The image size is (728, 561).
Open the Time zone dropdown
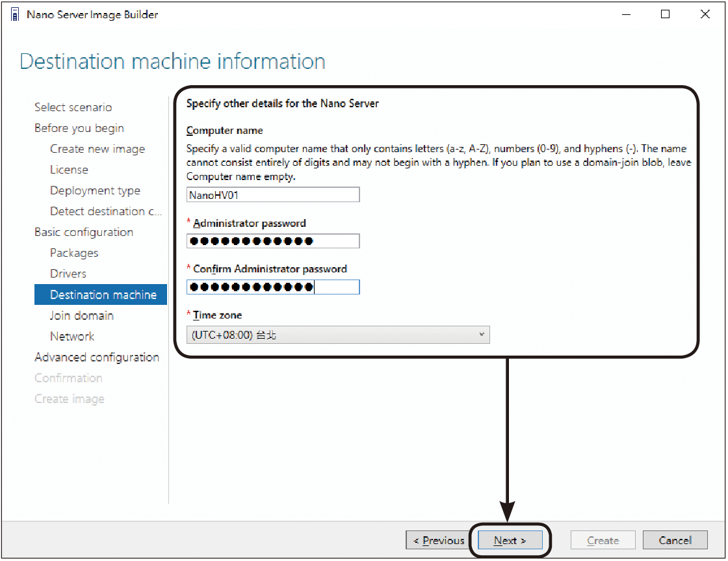[x=338, y=335]
